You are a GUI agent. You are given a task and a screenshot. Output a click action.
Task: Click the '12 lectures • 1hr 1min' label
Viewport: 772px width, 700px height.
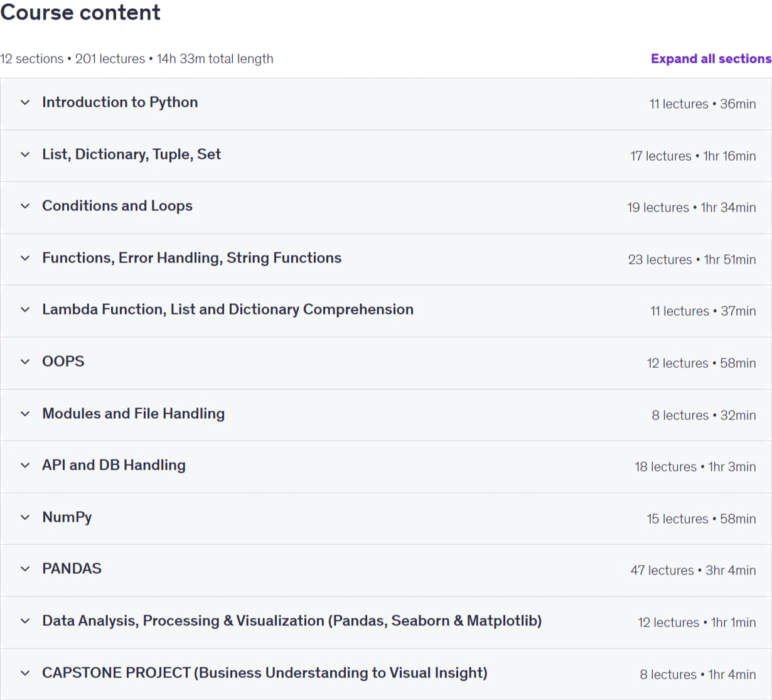point(697,623)
